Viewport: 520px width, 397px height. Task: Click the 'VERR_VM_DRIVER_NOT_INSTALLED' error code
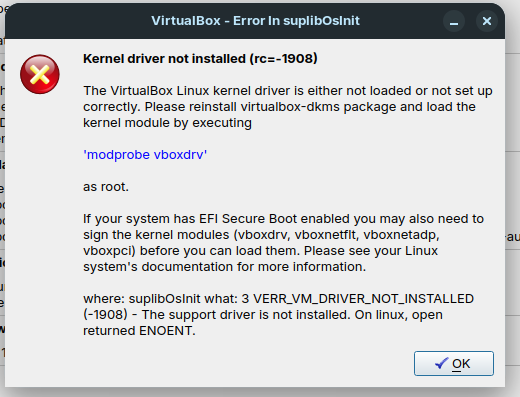click(363, 299)
